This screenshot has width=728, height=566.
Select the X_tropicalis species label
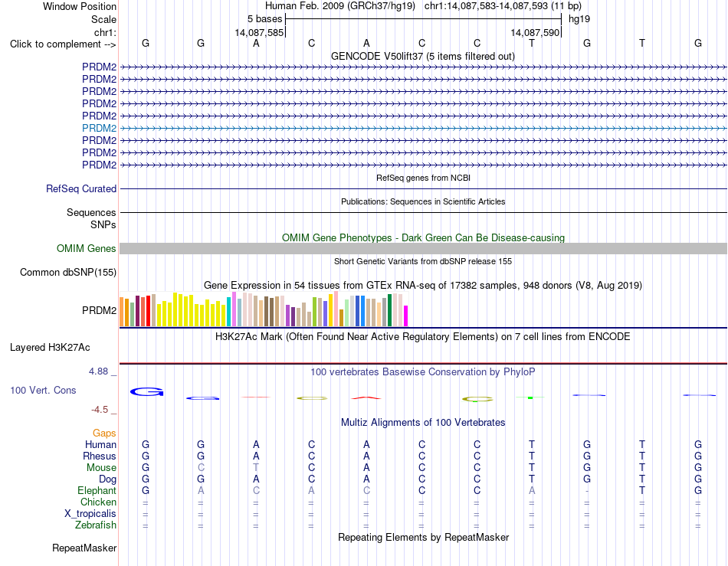click(90, 514)
